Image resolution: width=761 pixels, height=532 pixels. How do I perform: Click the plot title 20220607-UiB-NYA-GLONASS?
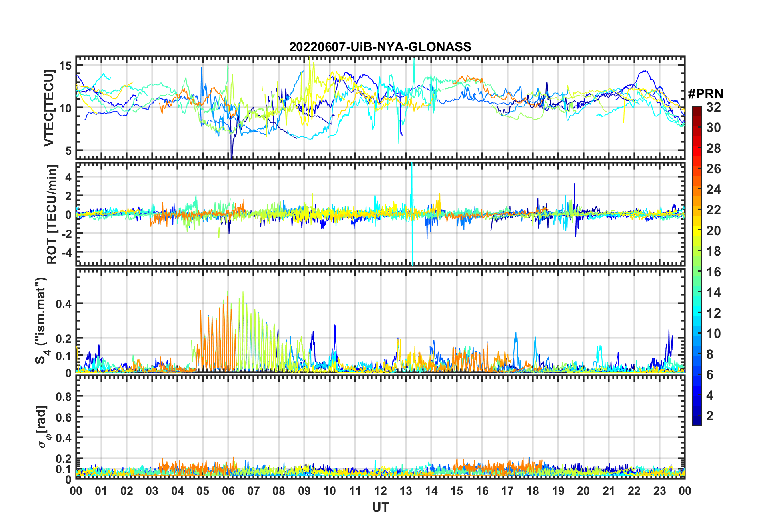coord(380,47)
